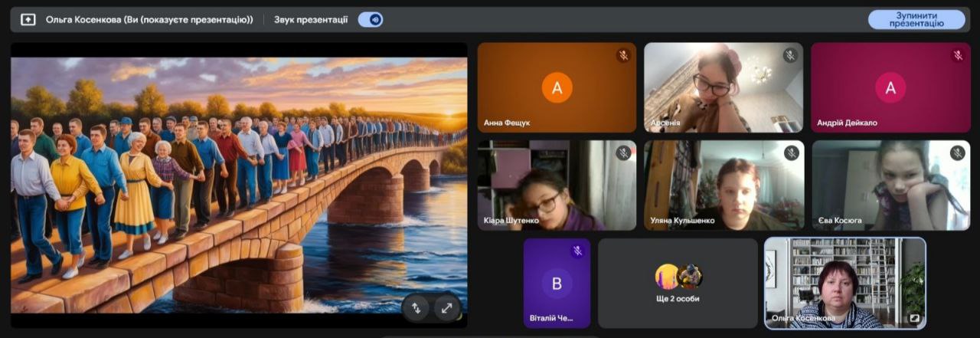Screen dimensions: 980x338
Task: Click Анна Фещук's orange avatar circle
Action: click(557, 87)
